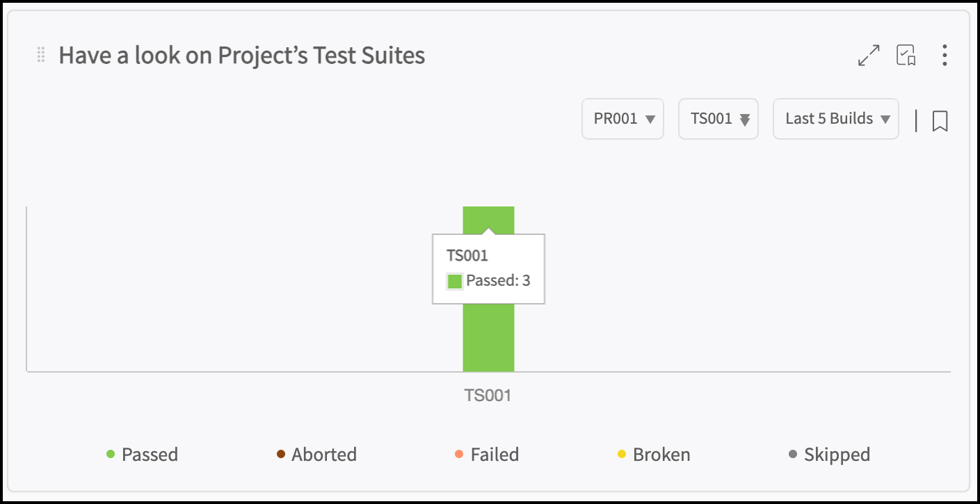Toggle Failed series in legend
Screen dimensions: 980x504
pyautogui.click(x=485, y=455)
